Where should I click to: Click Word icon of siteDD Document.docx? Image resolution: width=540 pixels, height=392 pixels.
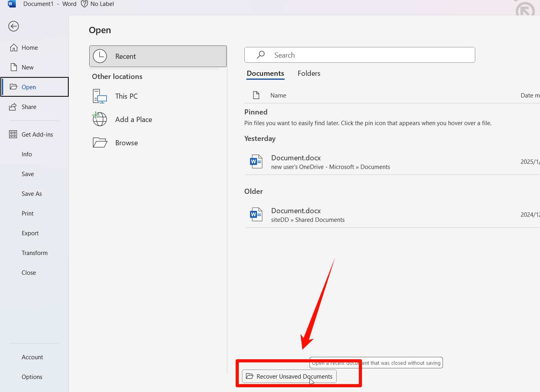[256, 214]
